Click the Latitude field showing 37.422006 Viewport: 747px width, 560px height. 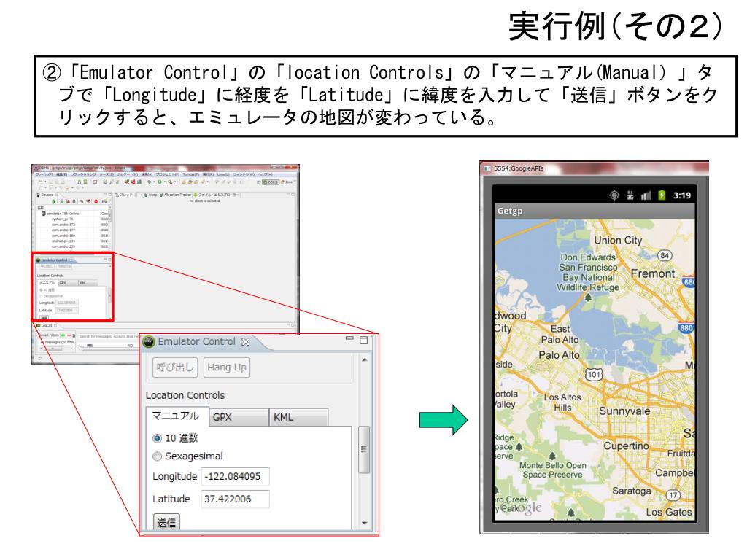tap(236, 499)
